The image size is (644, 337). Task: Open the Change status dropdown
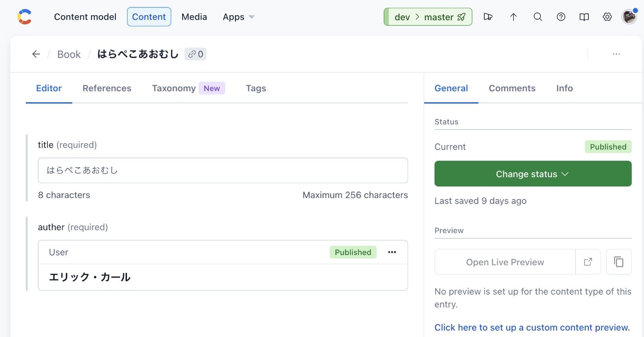(533, 174)
